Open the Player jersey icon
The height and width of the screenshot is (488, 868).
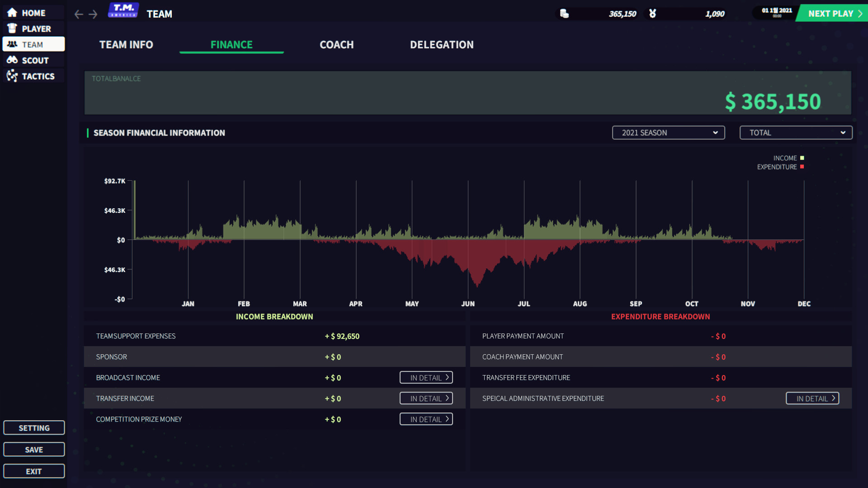(12, 28)
